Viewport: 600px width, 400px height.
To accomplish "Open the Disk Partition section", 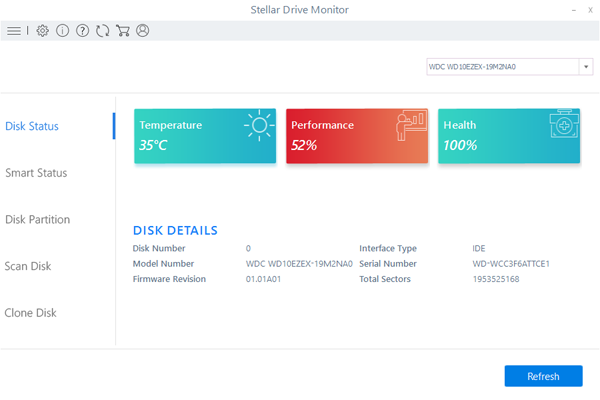I will [38, 220].
